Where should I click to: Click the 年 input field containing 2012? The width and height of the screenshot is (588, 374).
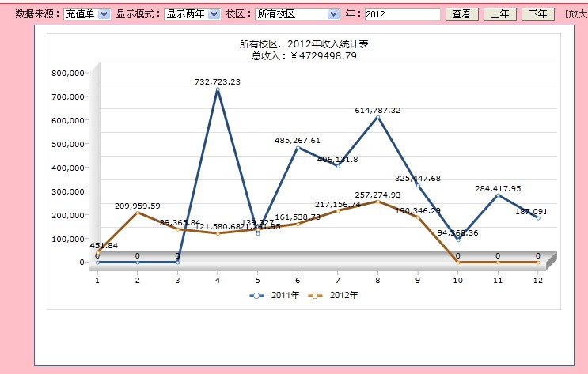[x=403, y=14]
